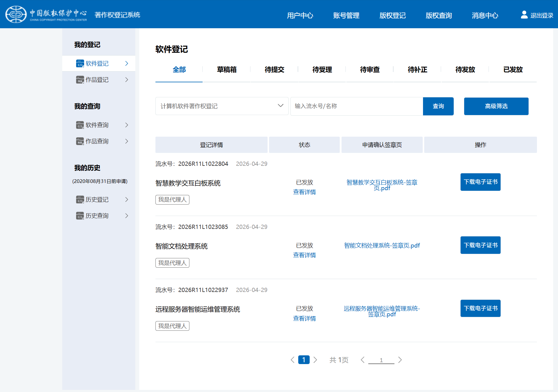The height and width of the screenshot is (392, 558).
Task: Open 高级筛选 advanced filter
Action: 496,106
